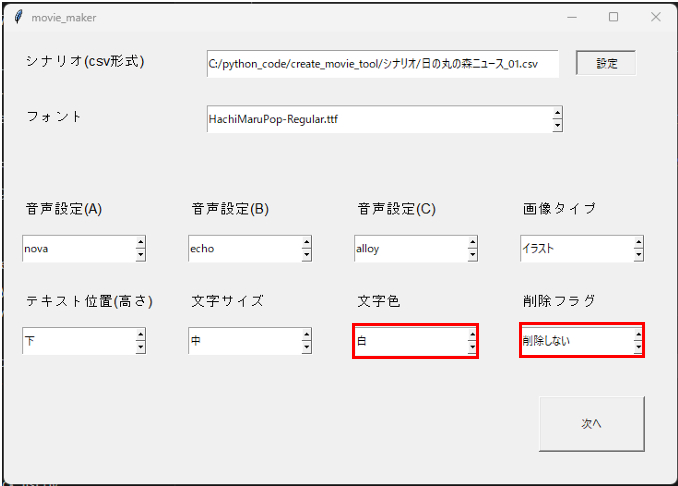Click the 音声設定(C) label
This screenshot has width=678, height=486.
pos(397,209)
